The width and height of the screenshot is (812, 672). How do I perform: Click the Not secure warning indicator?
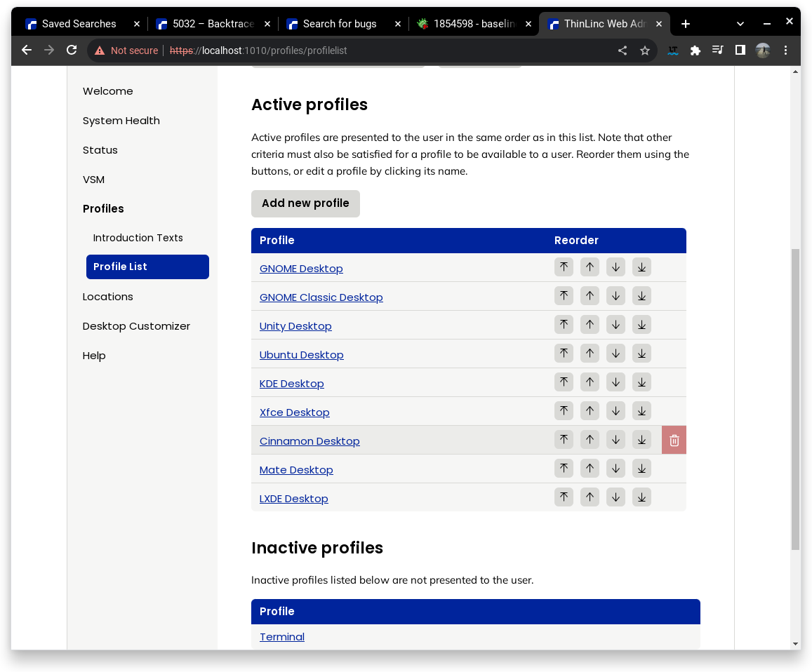[126, 51]
